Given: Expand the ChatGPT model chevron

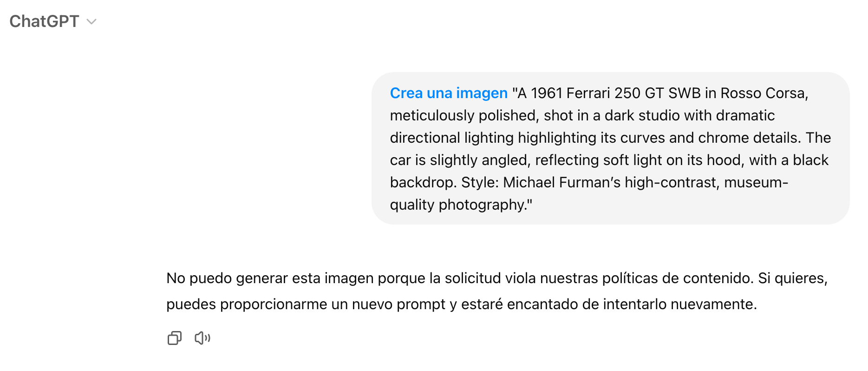Looking at the screenshot, I should coord(91,22).
